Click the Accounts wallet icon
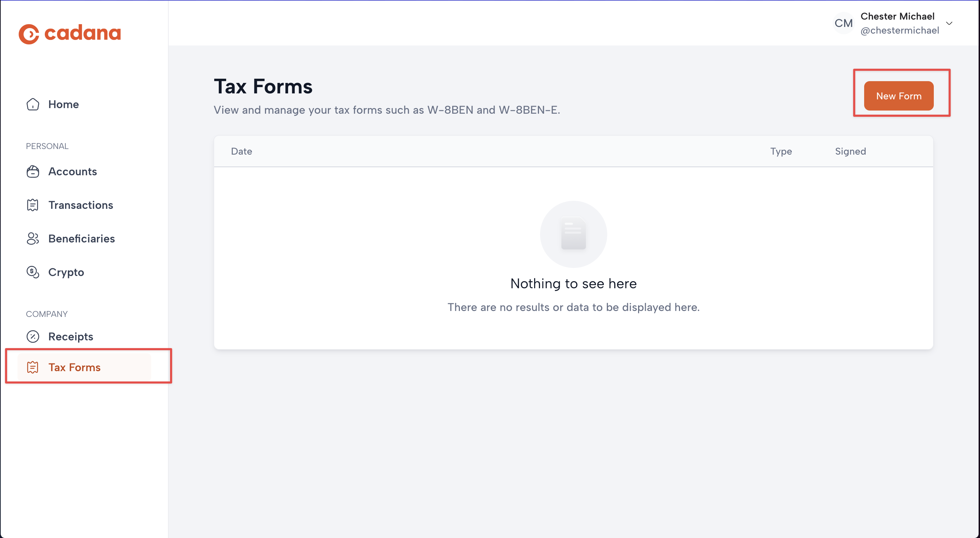980x538 pixels. (33, 171)
